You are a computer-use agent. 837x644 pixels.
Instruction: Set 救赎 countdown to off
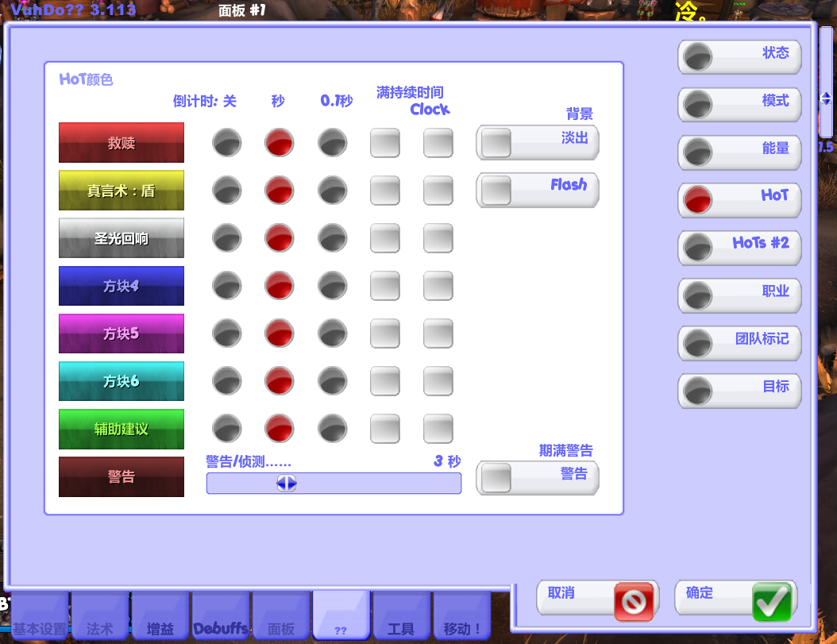coord(226,143)
